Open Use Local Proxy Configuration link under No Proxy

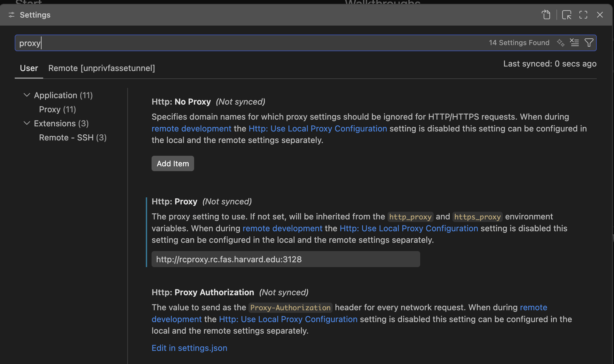pos(318,129)
